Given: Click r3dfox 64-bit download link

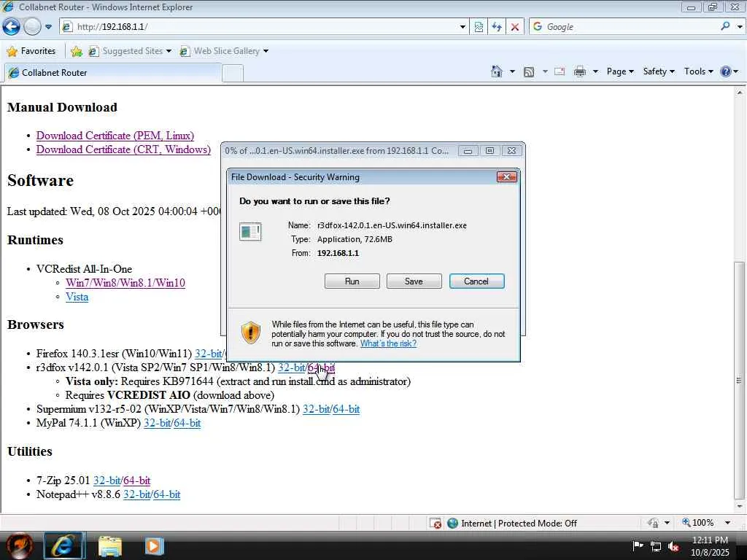Looking at the screenshot, I should [x=321, y=367].
